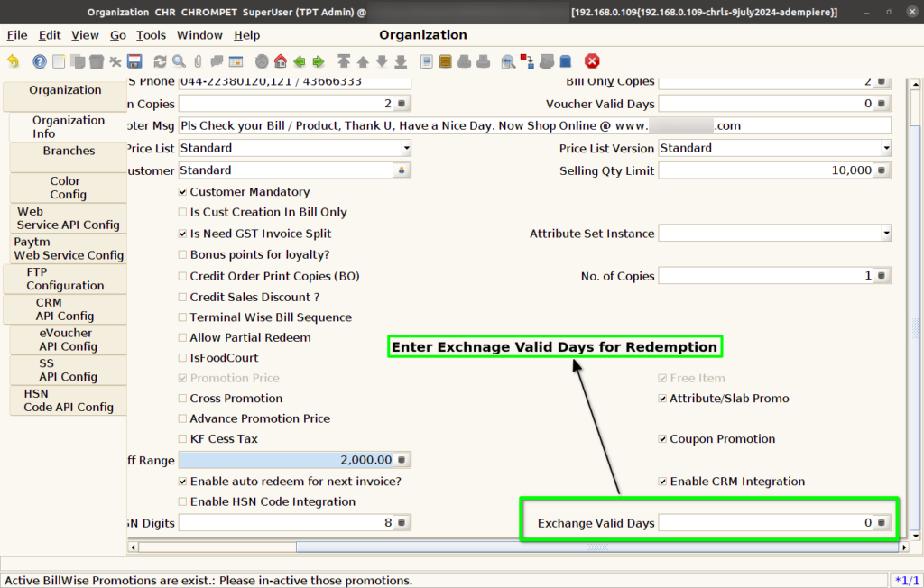Enable Allow Partial Redeem checkbox
The height and width of the screenshot is (588, 924).
pos(182,337)
